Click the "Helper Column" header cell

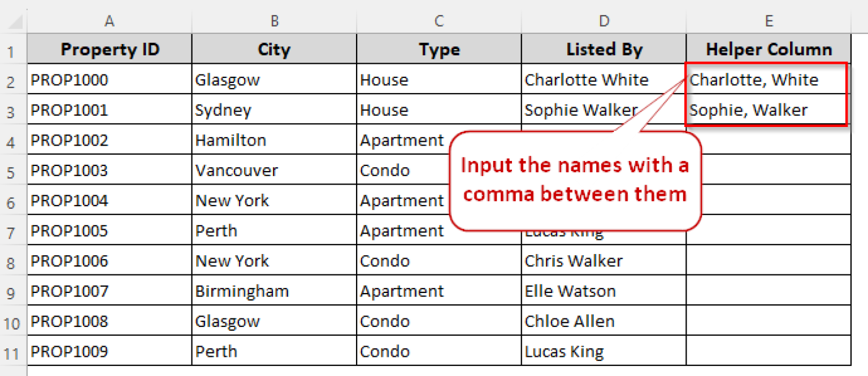click(769, 50)
